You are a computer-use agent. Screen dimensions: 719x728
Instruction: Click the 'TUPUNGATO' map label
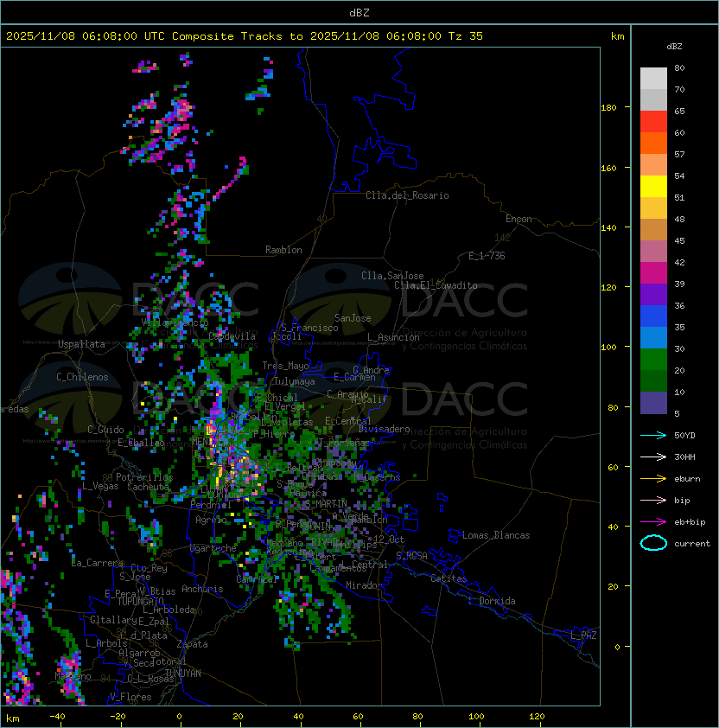(140, 602)
